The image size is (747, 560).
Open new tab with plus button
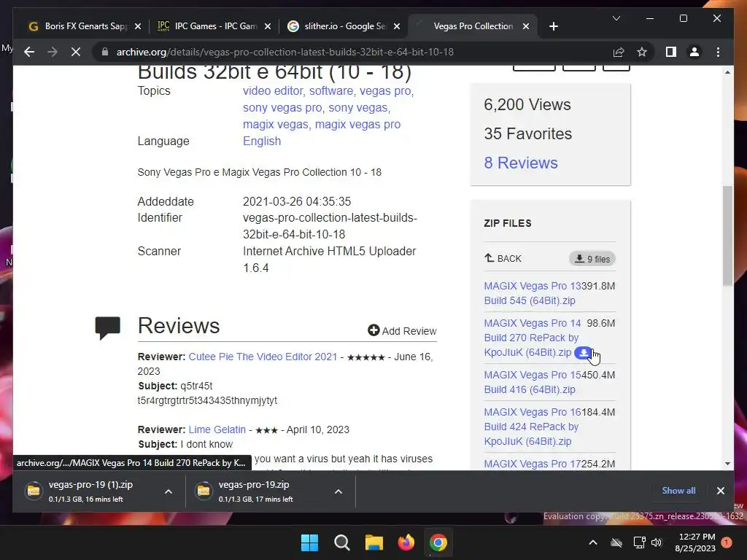coord(553,26)
